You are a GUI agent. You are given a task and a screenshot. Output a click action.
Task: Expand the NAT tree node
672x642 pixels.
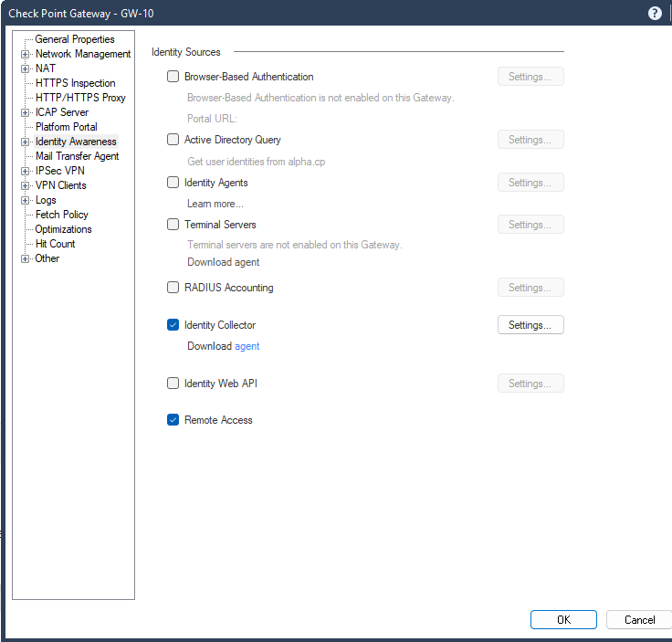click(x=25, y=69)
